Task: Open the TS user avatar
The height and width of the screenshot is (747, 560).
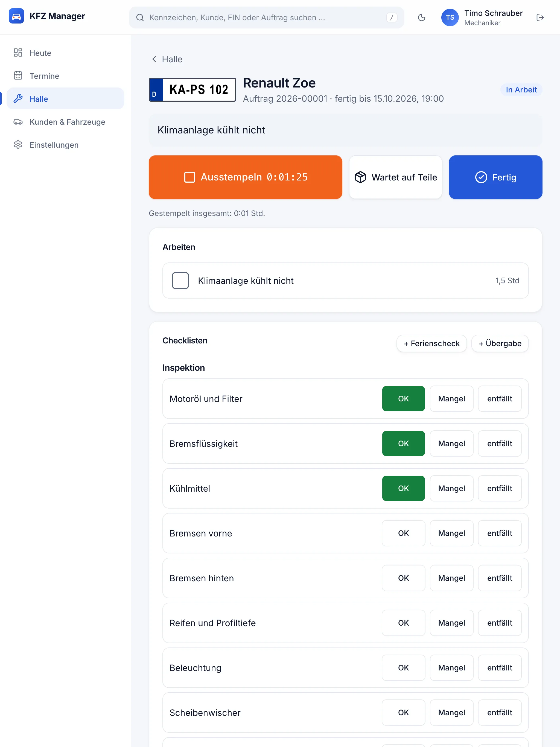Action: (450, 17)
